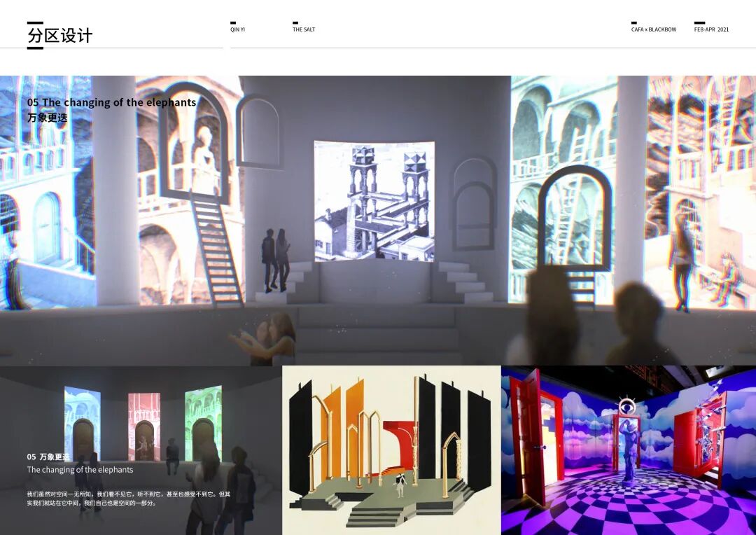Click the thin-weight "The changing of the elephants" caption
The width and height of the screenshot is (756, 535).
[x=80, y=469]
